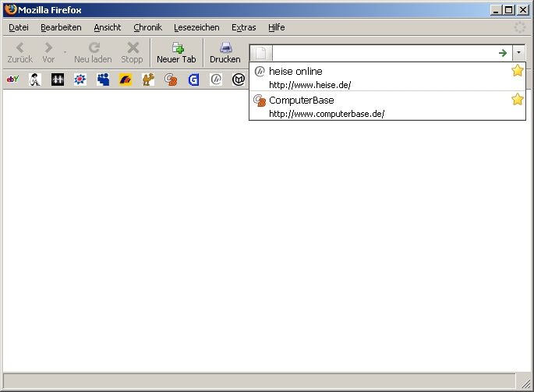Click the http://www.heise.de/ URL text
The width and height of the screenshot is (534, 392).
310,85
